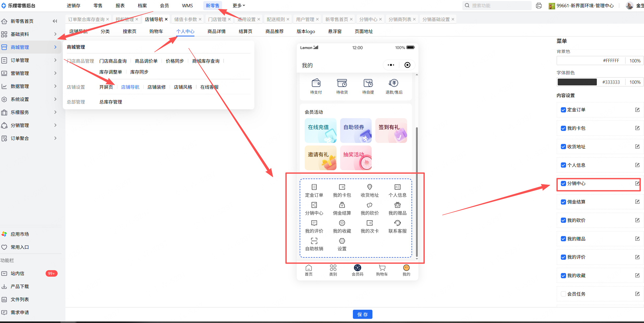Click the blue 保存 button
The image size is (644, 323).
(362, 314)
